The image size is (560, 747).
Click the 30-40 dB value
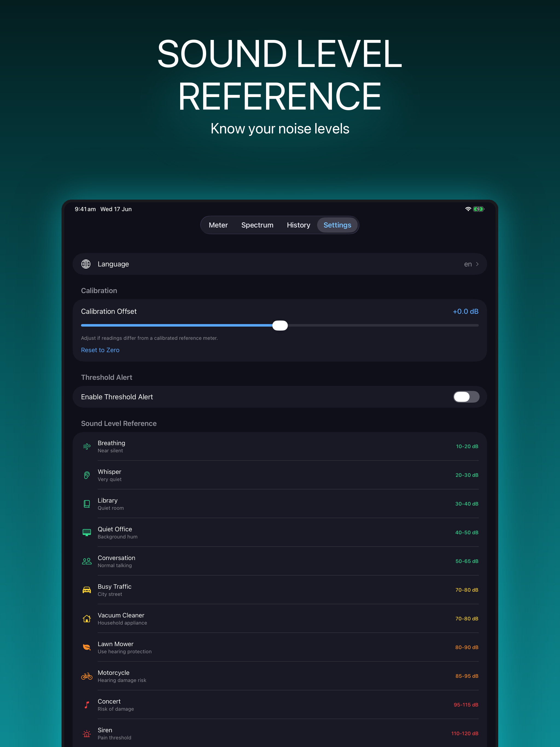(467, 504)
